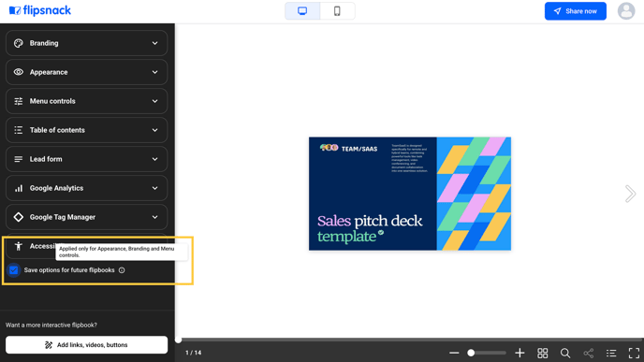This screenshot has height=362, width=644.
Task: Click the info icon beside Save options
Action: [122, 270]
